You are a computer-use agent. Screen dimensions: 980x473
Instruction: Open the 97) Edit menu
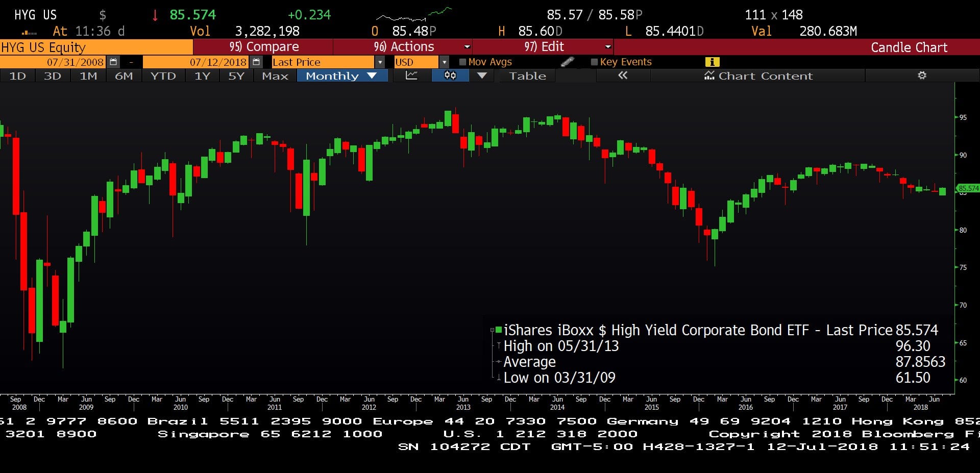point(544,47)
